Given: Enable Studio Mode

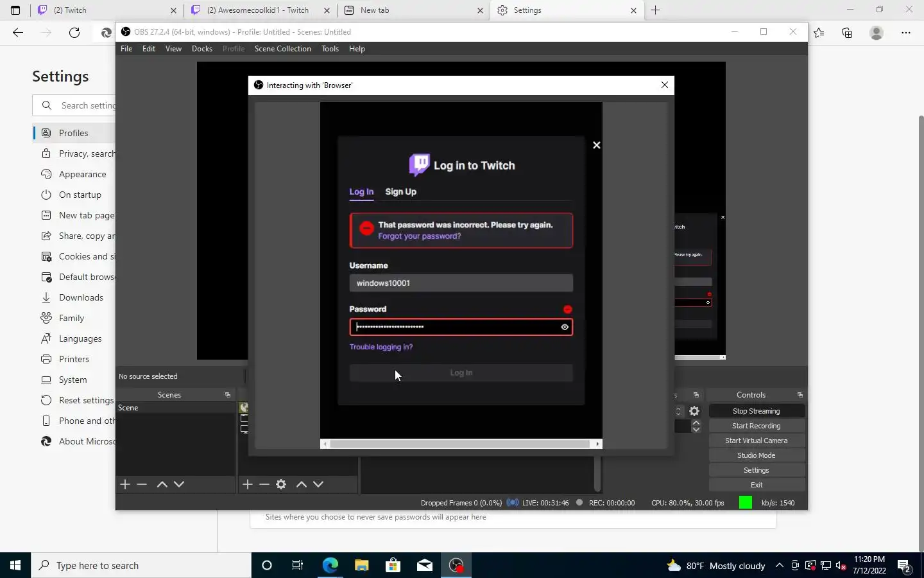Looking at the screenshot, I should 757,455.
